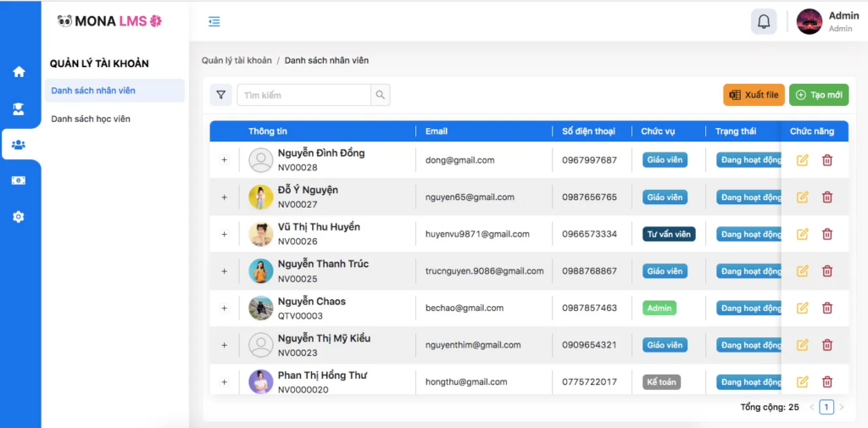Edit Đỗ Ý Nguyện's record
868x428 pixels.
click(x=802, y=197)
